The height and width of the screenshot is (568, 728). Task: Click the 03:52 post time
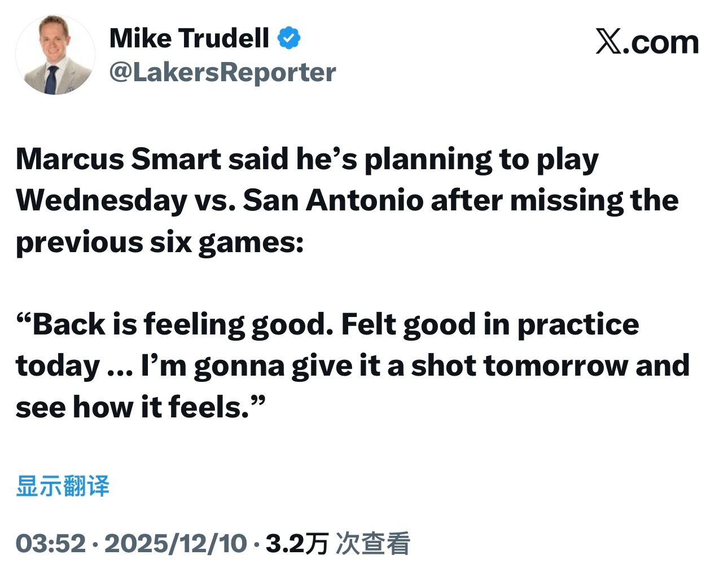(51, 543)
